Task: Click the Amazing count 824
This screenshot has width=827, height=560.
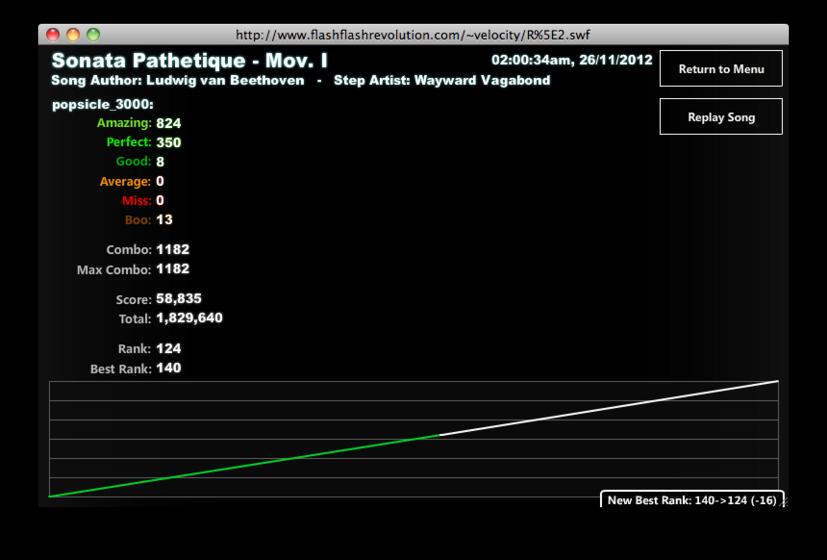Action: coord(169,123)
